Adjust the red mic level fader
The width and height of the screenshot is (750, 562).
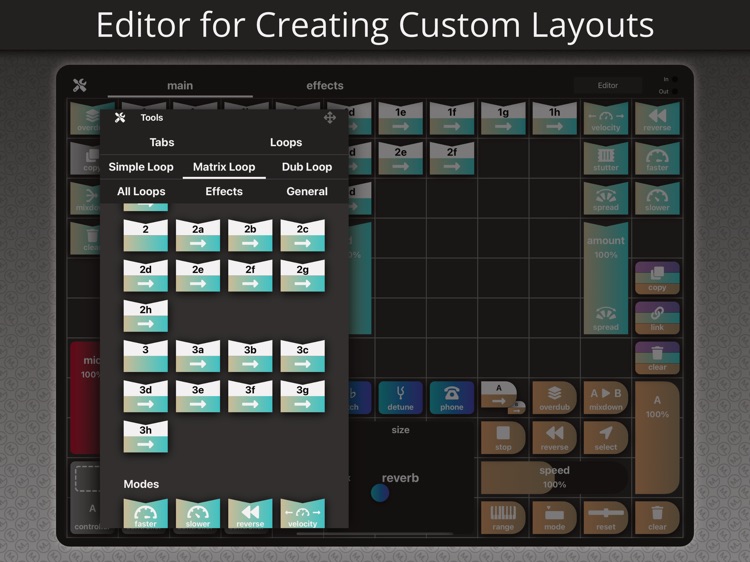click(x=87, y=397)
